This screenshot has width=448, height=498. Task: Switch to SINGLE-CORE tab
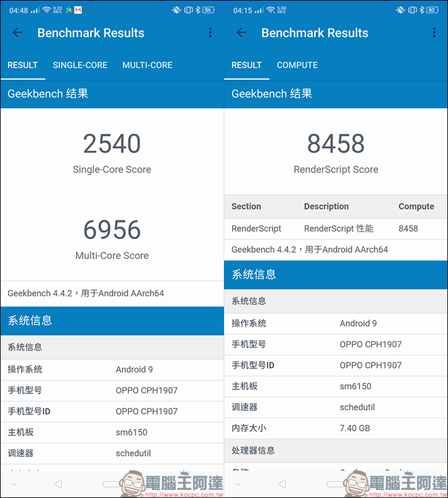coord(80,65)
